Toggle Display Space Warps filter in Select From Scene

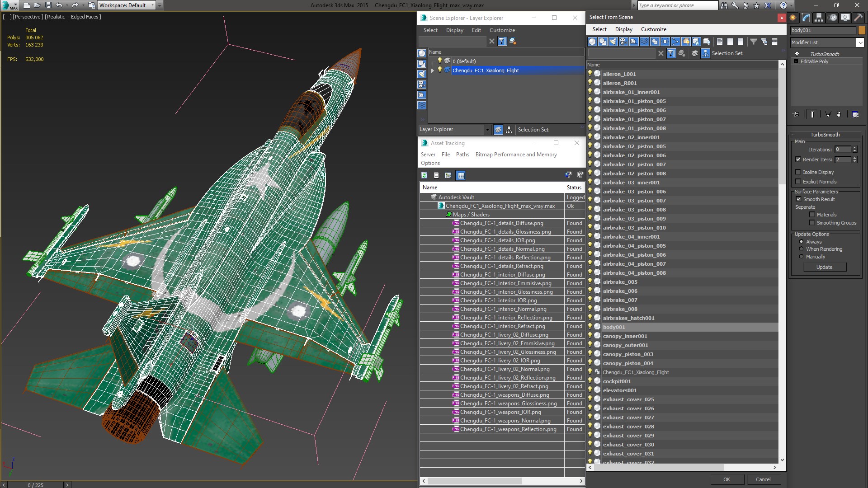[x=644, y=42]
